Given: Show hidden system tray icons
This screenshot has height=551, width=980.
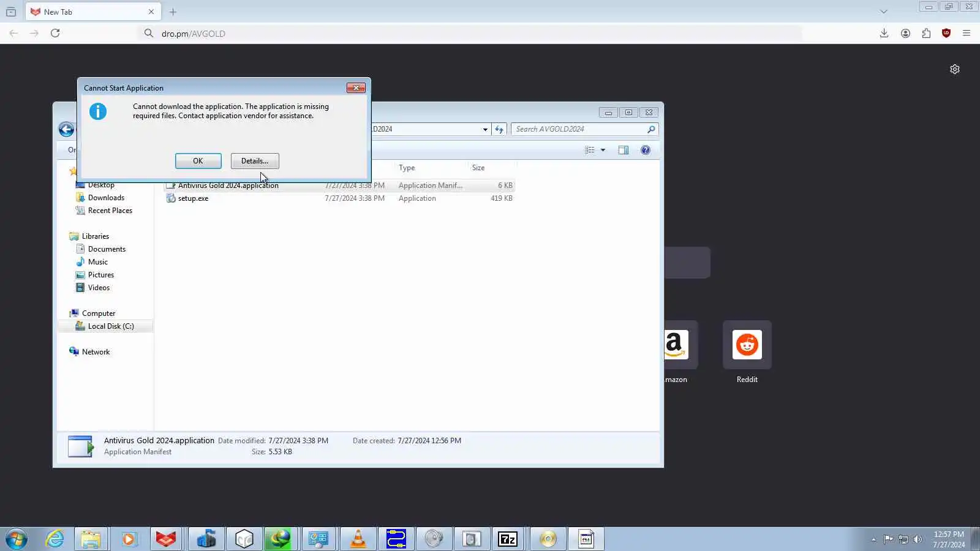Looking at the screenshot, I should click(x=873, y=539).
